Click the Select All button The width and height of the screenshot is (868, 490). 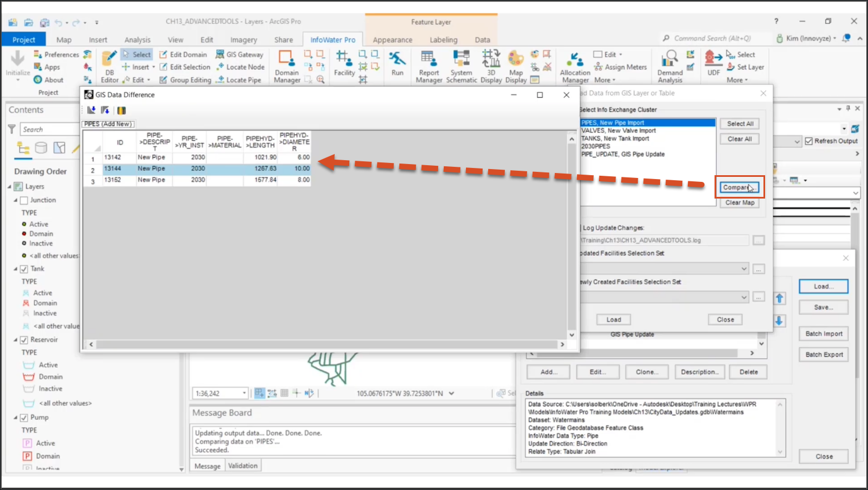pos(740,123)
